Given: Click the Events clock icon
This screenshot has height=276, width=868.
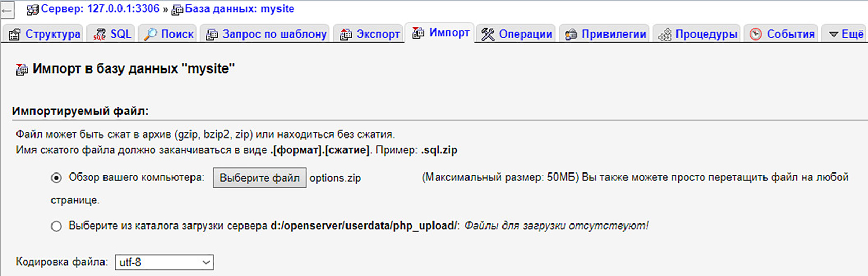Looking at the screenshot, I should pos(756,34).
